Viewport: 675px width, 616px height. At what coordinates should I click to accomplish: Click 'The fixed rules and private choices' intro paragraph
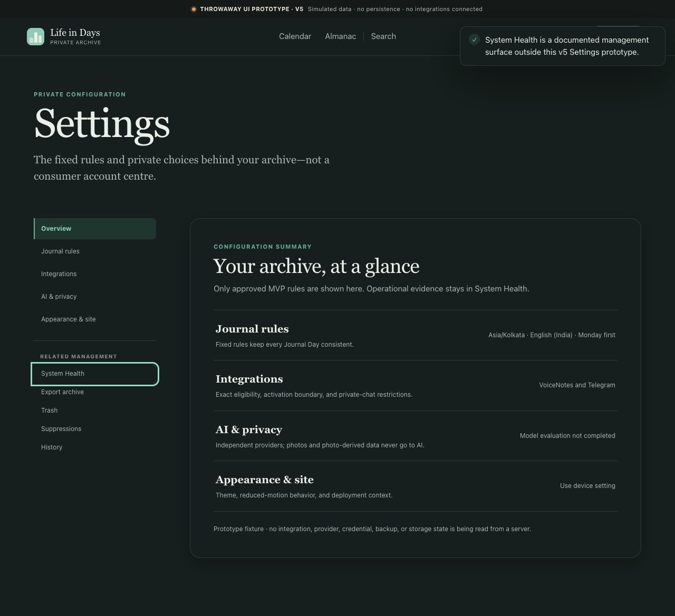click(x=181, y=168)
